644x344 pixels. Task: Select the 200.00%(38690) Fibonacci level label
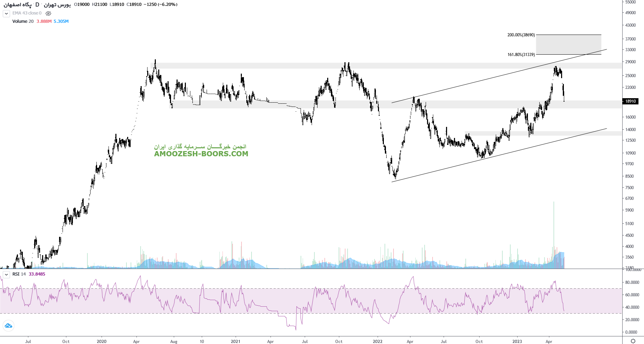[x=521, y=35]
